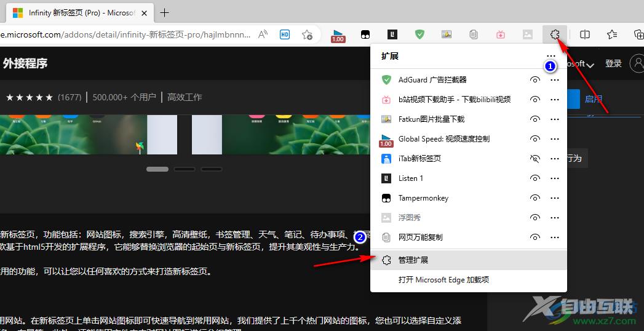Click the account profile icon
Screen dimensions: 644x331
[x=638, y=63]
